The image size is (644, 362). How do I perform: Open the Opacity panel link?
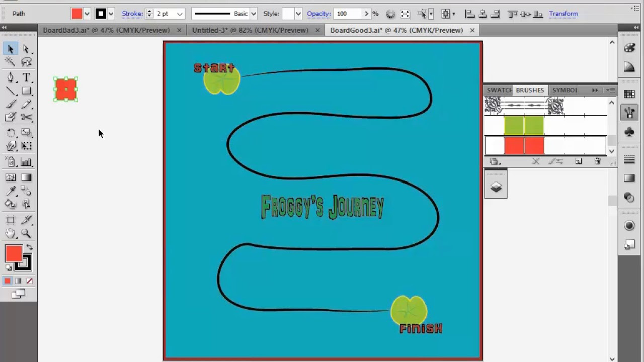(x=318, y=14)
